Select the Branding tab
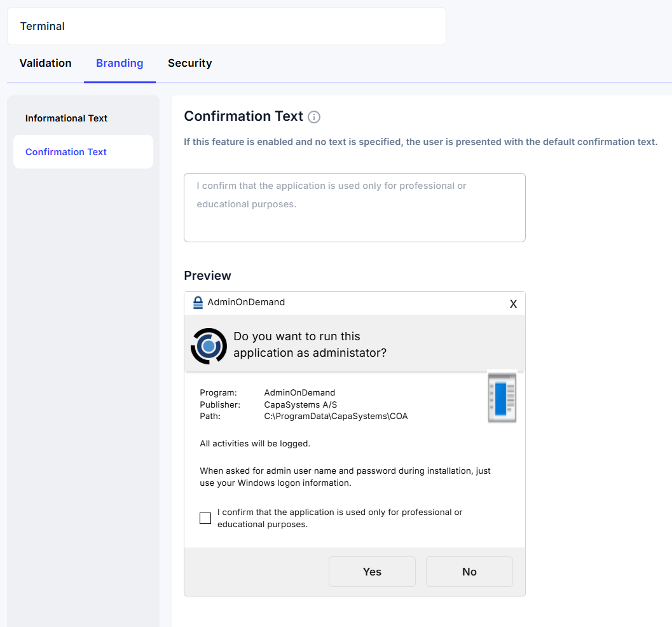This screenshot has height=627, width=672. [x=120, y=63]
